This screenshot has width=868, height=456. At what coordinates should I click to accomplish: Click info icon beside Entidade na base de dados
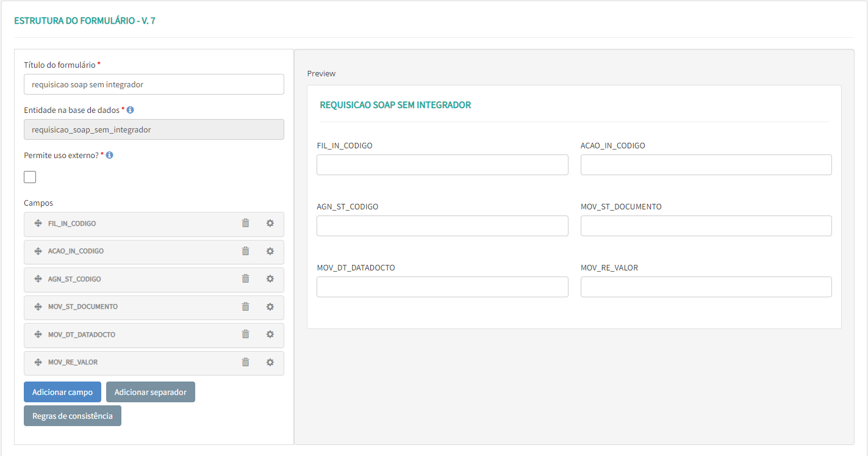coord(131,110)
